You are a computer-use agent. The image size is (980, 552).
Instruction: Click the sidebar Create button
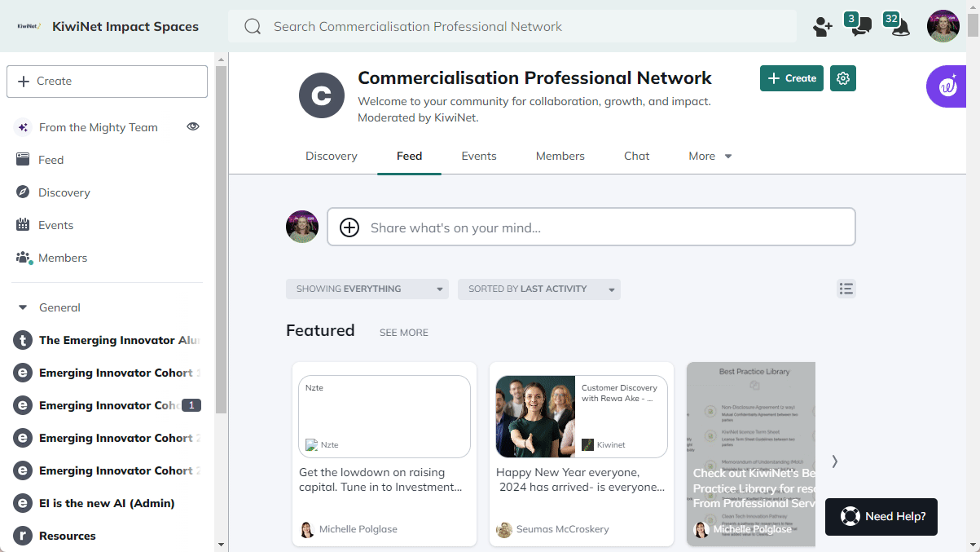pyautogui.click(x=108, y=82)
